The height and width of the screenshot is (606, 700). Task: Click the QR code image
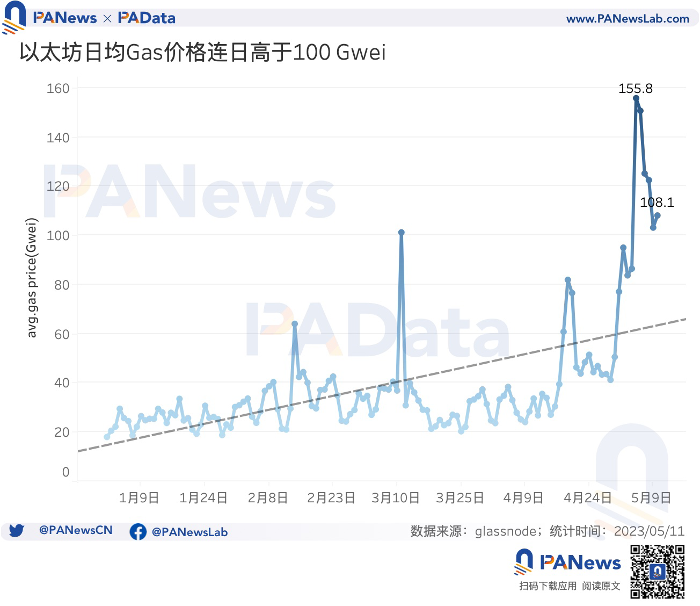(657, 572)
